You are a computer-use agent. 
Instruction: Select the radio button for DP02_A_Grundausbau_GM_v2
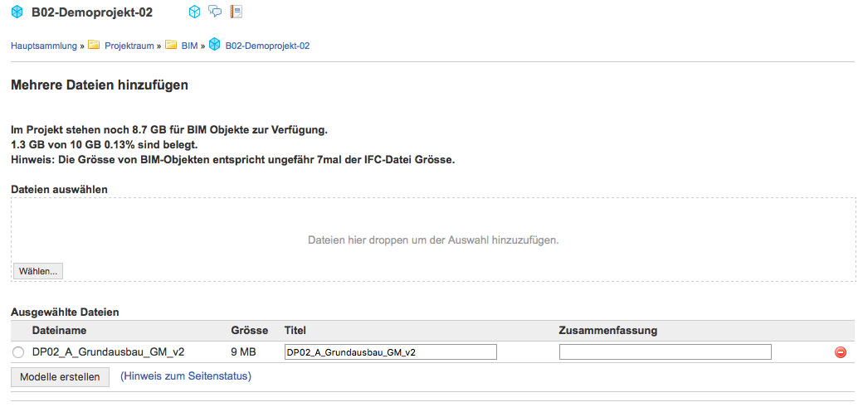18,352
